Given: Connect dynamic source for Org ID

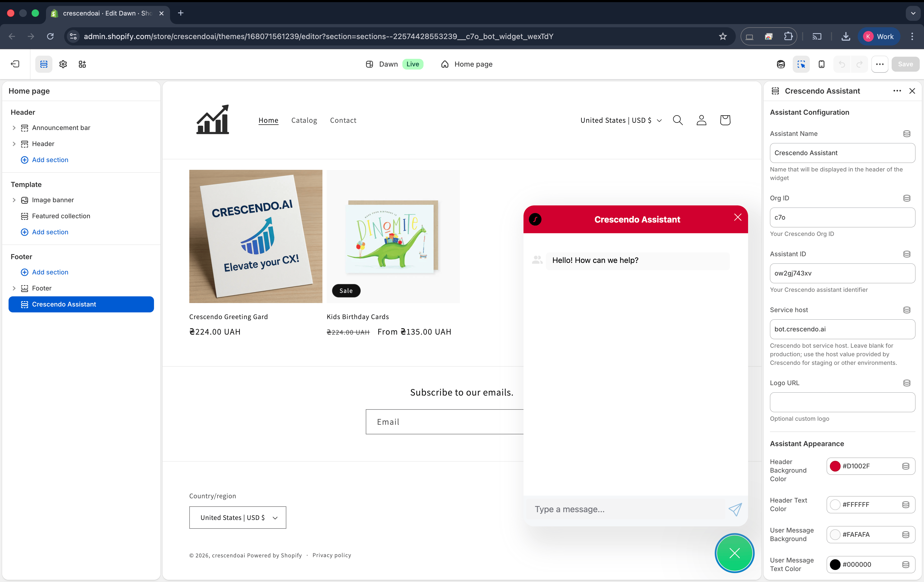Looking at the screenshot, I should click(x=907, y=198).
